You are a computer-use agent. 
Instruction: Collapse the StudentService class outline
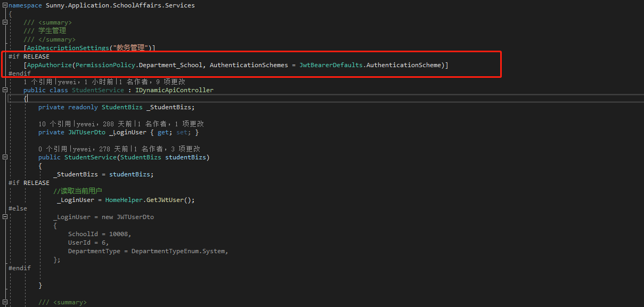pos(5,90)
